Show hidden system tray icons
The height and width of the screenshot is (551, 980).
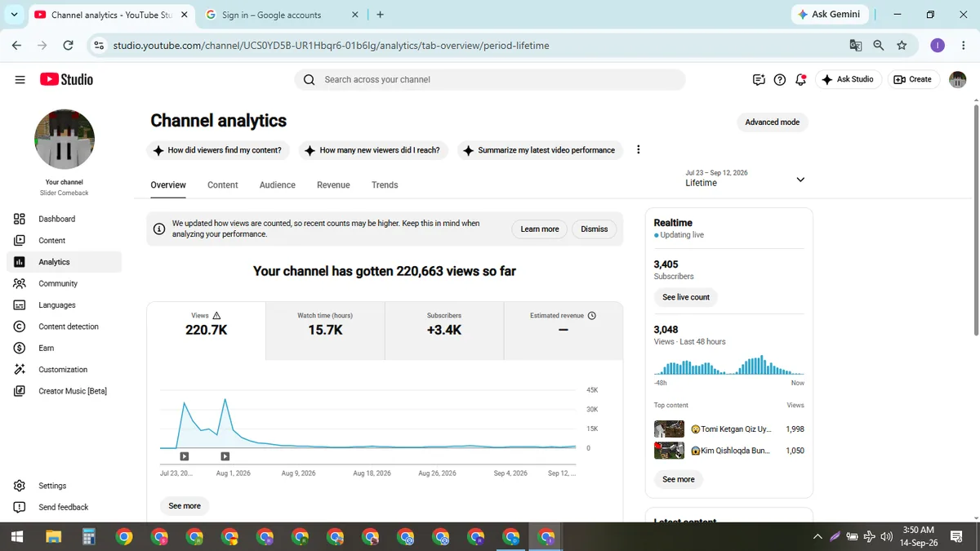pyautogui.click(x=817, y=536)
